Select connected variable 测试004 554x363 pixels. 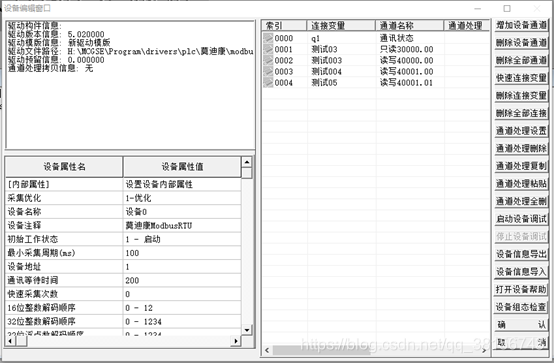[x=326, y=71]
